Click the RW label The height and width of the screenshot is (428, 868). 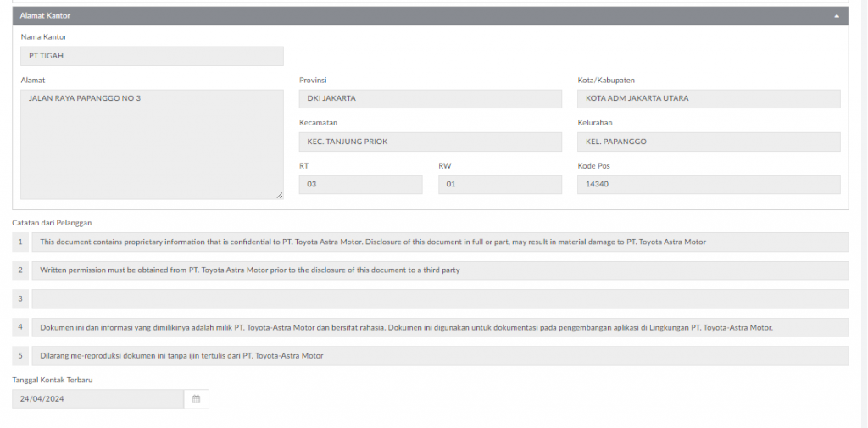443,165
